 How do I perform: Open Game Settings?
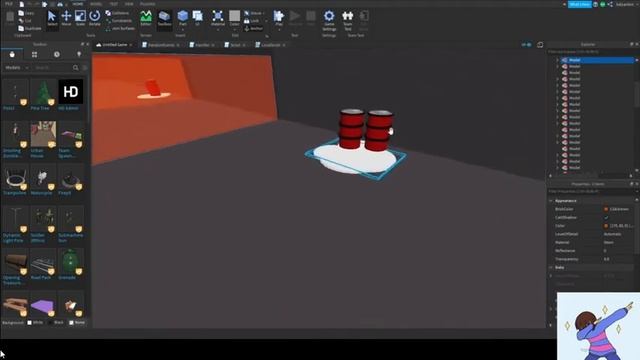click(x=329, y=20)
